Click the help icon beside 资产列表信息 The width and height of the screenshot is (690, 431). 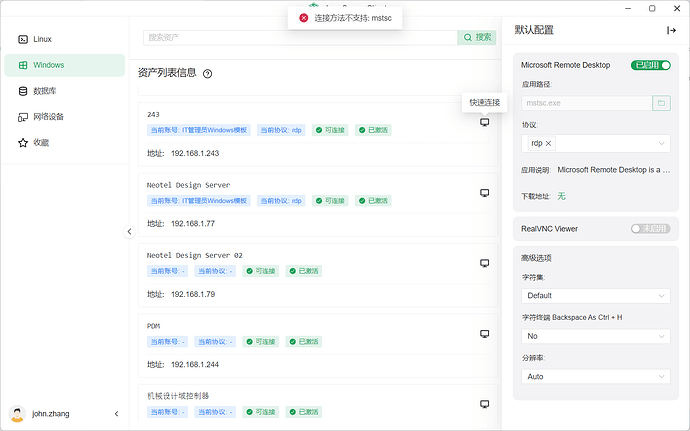(x=207, y=74)
